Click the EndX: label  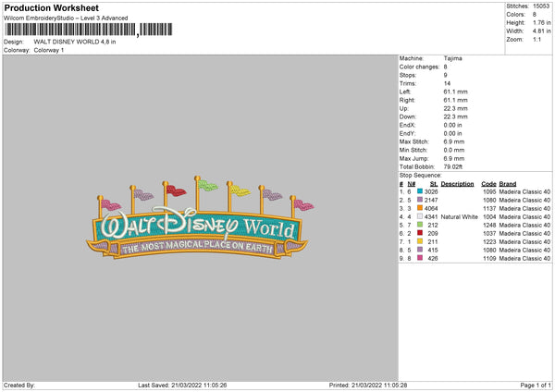(407, 125)
